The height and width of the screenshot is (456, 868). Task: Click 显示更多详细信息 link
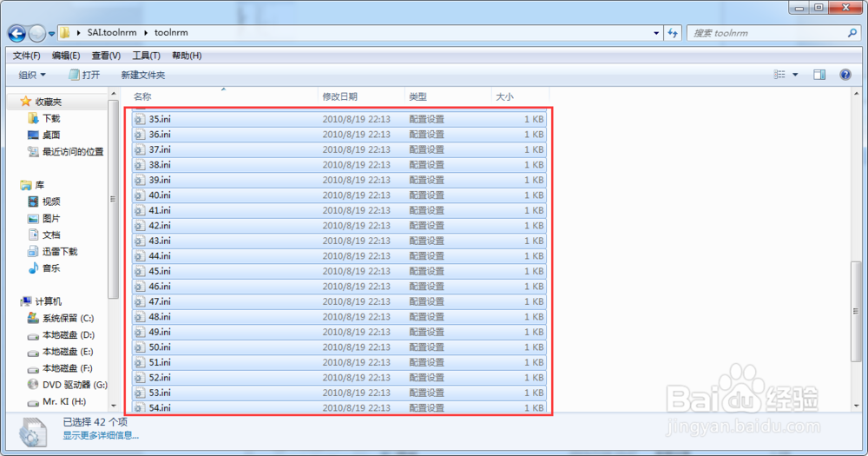[101, 435]
